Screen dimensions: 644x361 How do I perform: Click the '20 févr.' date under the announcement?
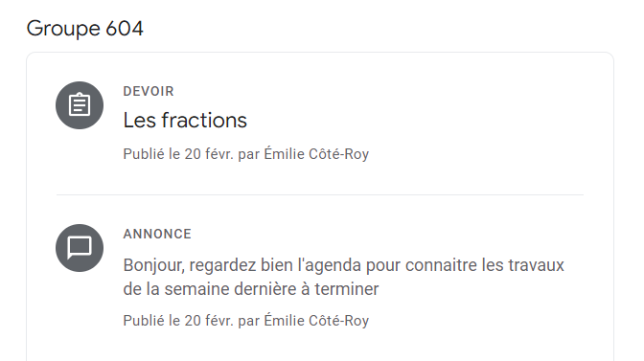click(209, 321)
